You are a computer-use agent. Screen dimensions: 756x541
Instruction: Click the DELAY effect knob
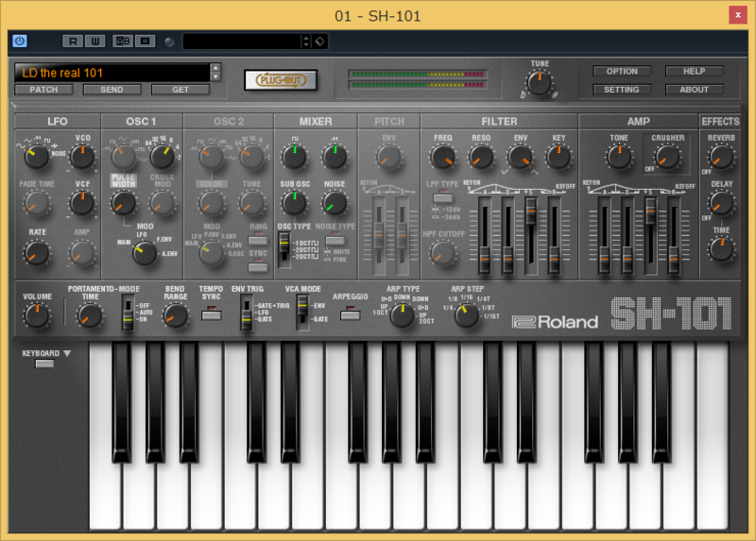(721, 203)
